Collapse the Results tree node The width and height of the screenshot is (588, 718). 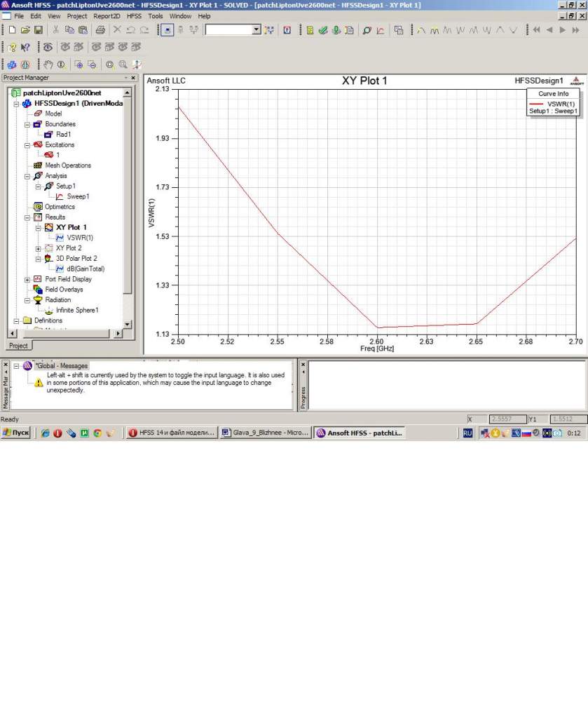coord(27,217)
